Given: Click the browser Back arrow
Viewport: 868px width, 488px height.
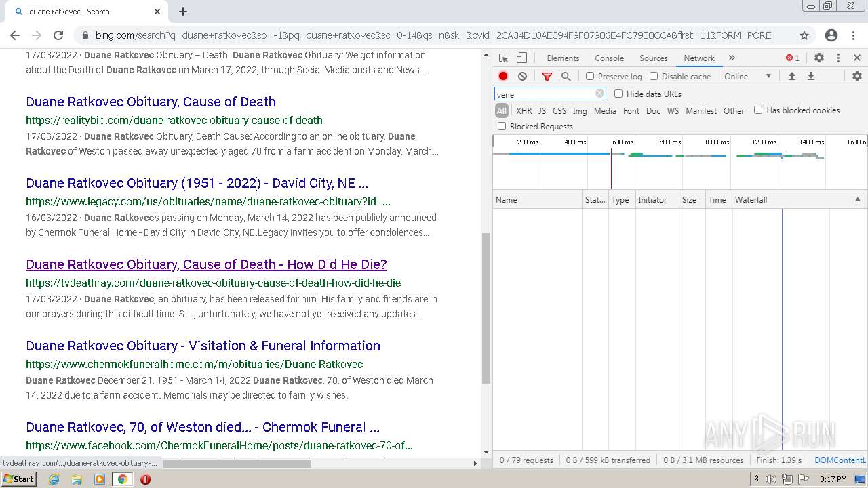Looking at the screenshot, I should [15, 35].
